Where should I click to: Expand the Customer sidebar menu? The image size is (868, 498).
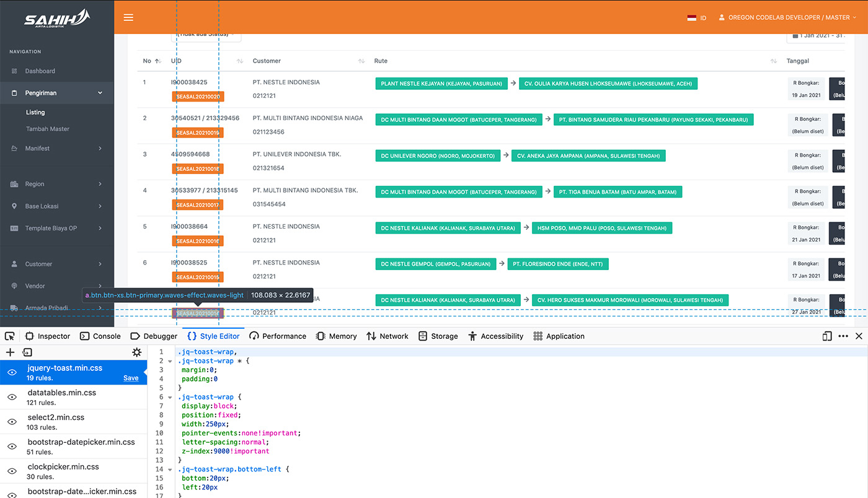point(57,264)
